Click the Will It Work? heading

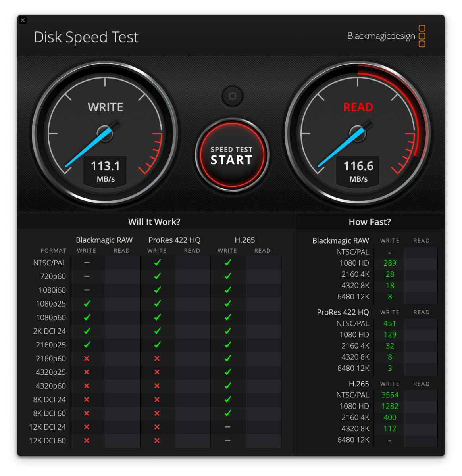tap(154, 222)
